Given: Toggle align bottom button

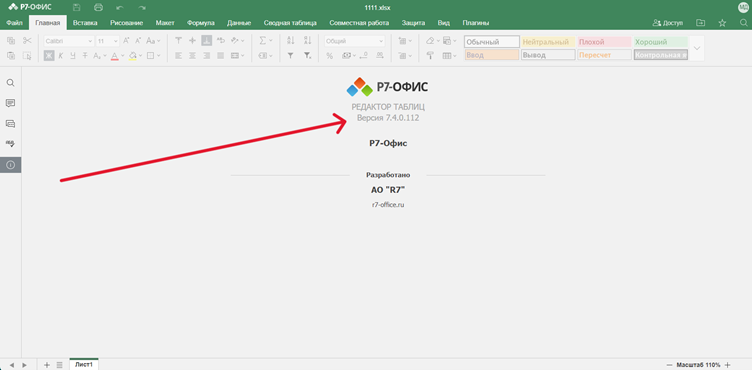Looking at the screenshot, I should pos(206,41).
